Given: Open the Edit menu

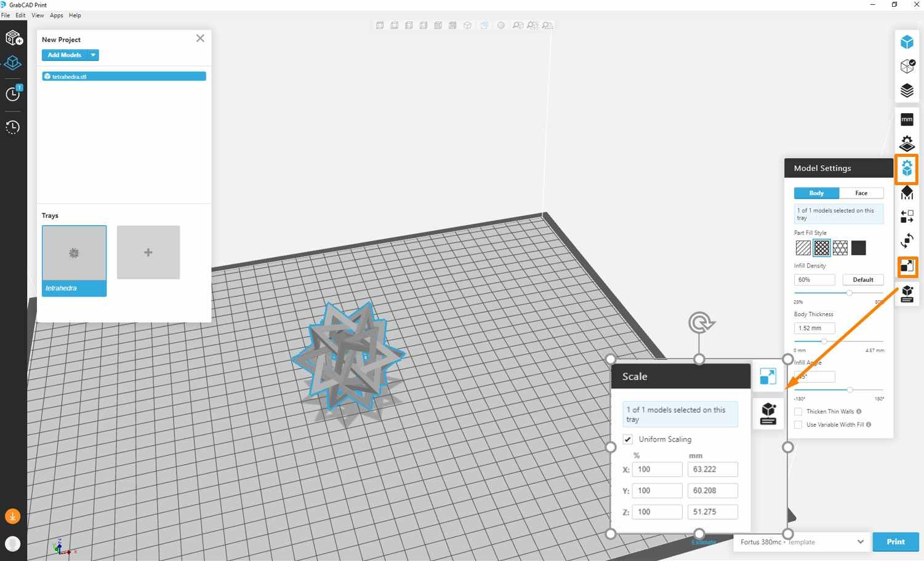Looking at the screenshot, I should point(20,15).
